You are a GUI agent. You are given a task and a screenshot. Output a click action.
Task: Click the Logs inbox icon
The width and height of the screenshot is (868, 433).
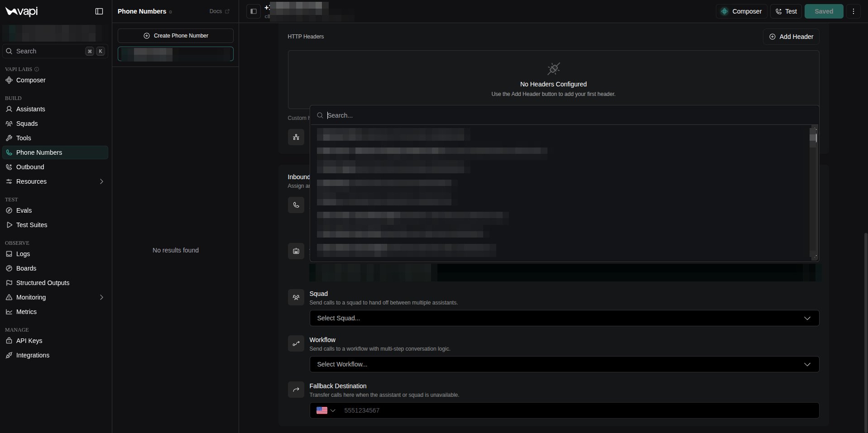[9, 254]
